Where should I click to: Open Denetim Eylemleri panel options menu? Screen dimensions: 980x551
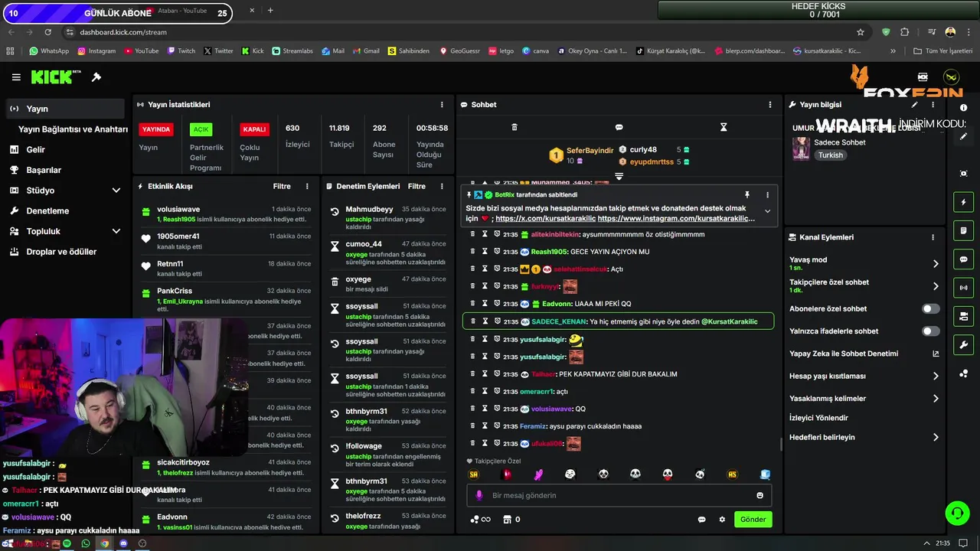coord(442,186)
